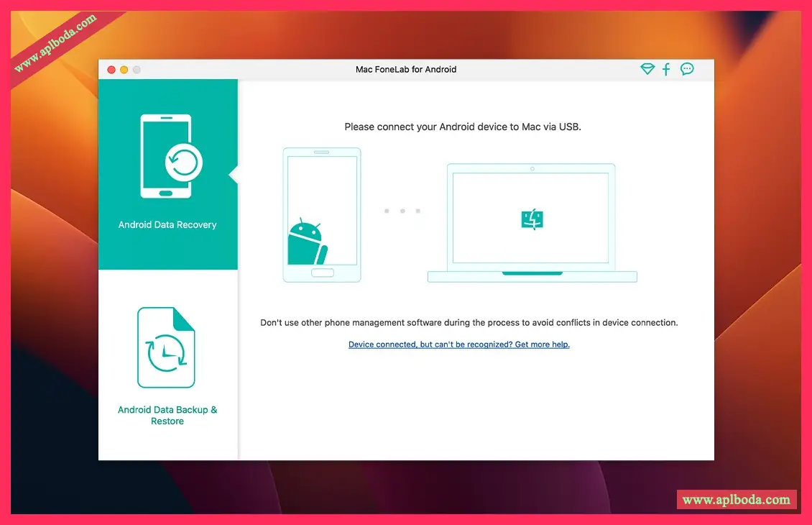Open the 'Get more help' device recognition link
Viewport: 812px width, 525px height.
[x=459, y=344]
